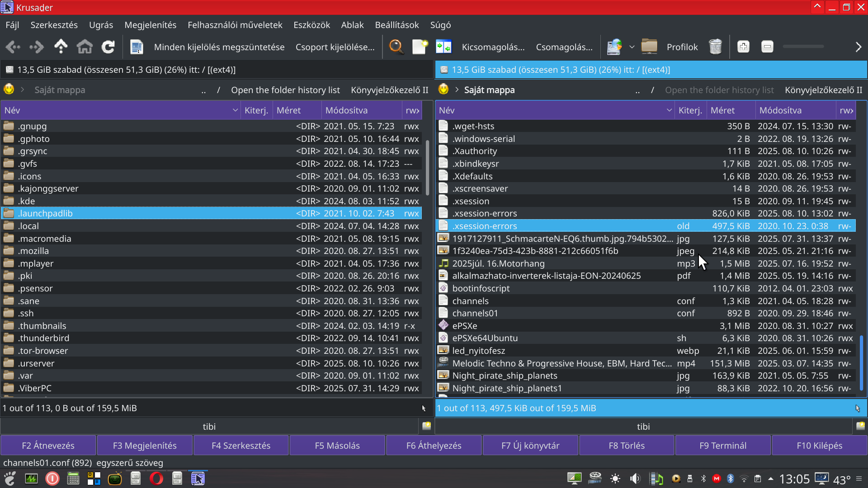
Task: Click the Csomagolás toolbar button
Action: 564,47
